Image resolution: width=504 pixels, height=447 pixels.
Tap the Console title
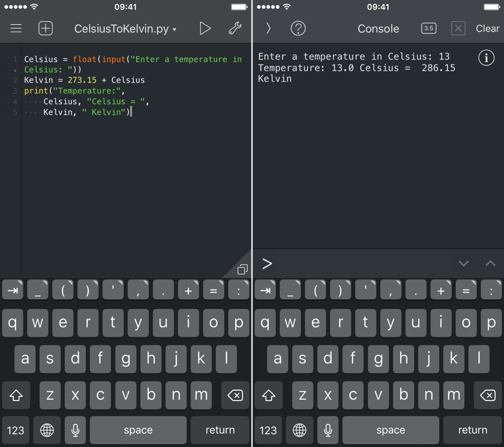[378, 29]
